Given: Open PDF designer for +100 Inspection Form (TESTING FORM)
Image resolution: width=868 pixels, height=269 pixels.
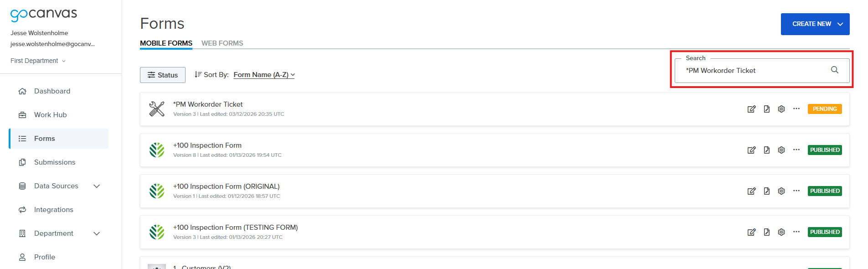Looking at the screenshot, I should coord(766,232).
